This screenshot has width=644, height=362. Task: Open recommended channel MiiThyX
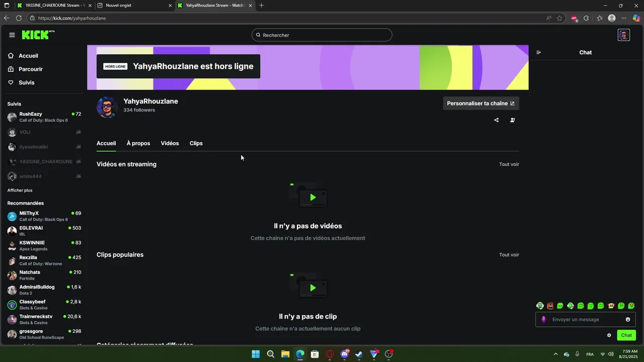click(x=44, y=216)
